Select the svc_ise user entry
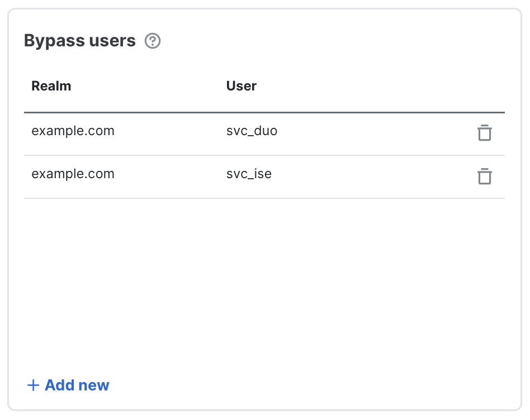 click(249, 174)
